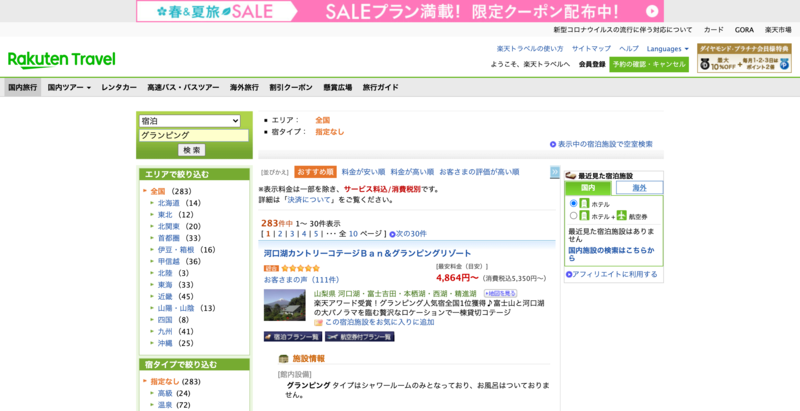Click the circle icon before 次の30件
This screenshot has width=800, height=411.
point(392,234)
